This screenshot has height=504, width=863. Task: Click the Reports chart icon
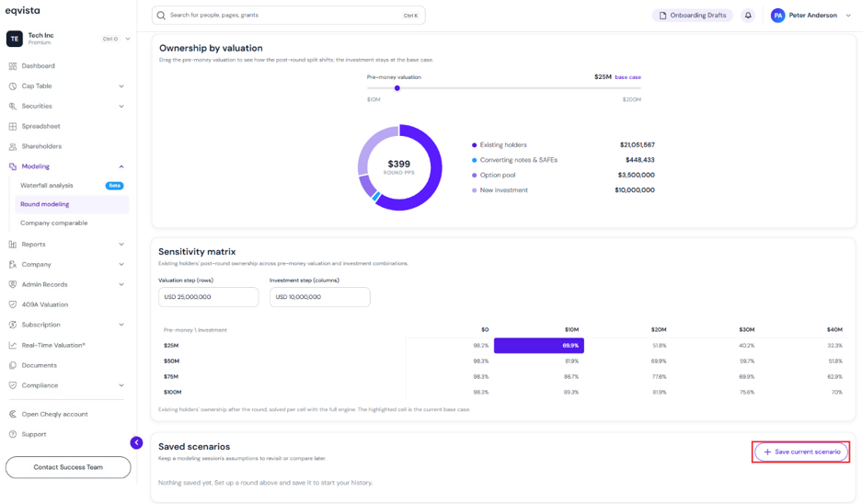click(x=13, y=245)
